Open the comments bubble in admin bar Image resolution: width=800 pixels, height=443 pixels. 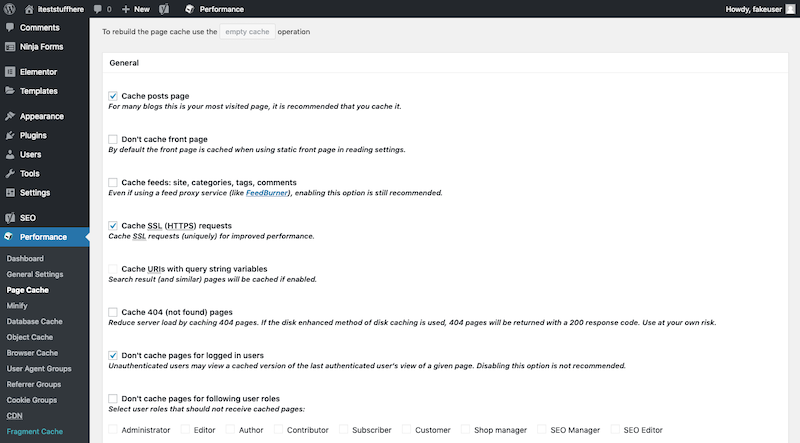point(98,9)
